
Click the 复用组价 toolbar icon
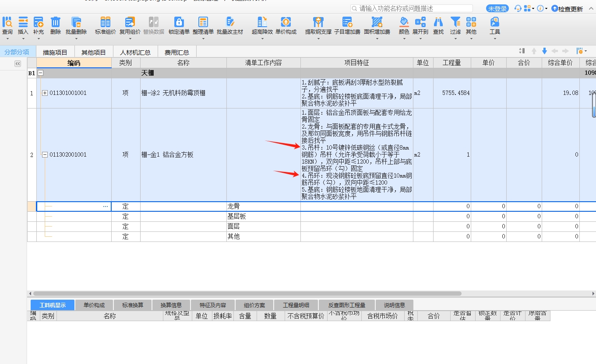(130, 22)
